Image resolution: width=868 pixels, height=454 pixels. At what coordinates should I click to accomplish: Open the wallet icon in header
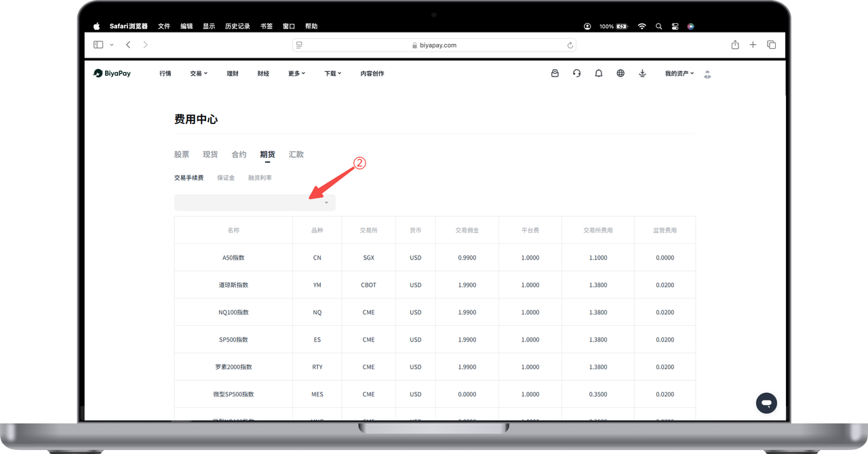coord(555,73)
